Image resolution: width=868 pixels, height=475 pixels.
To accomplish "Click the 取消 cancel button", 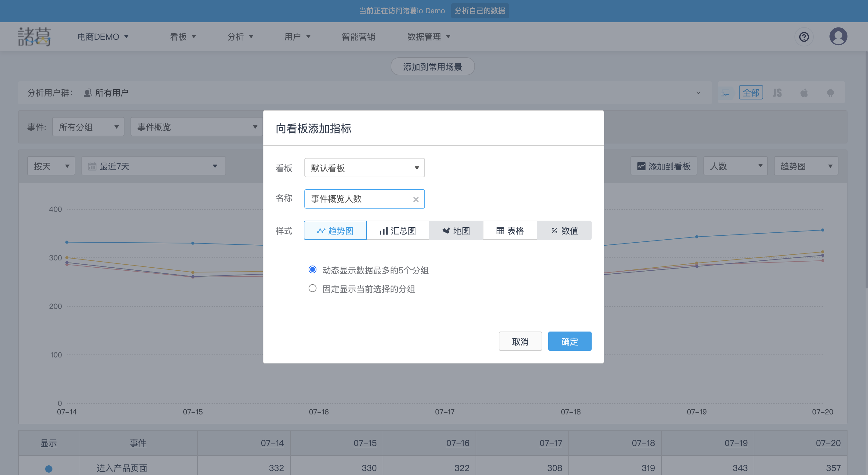I will tap(520, 341).
